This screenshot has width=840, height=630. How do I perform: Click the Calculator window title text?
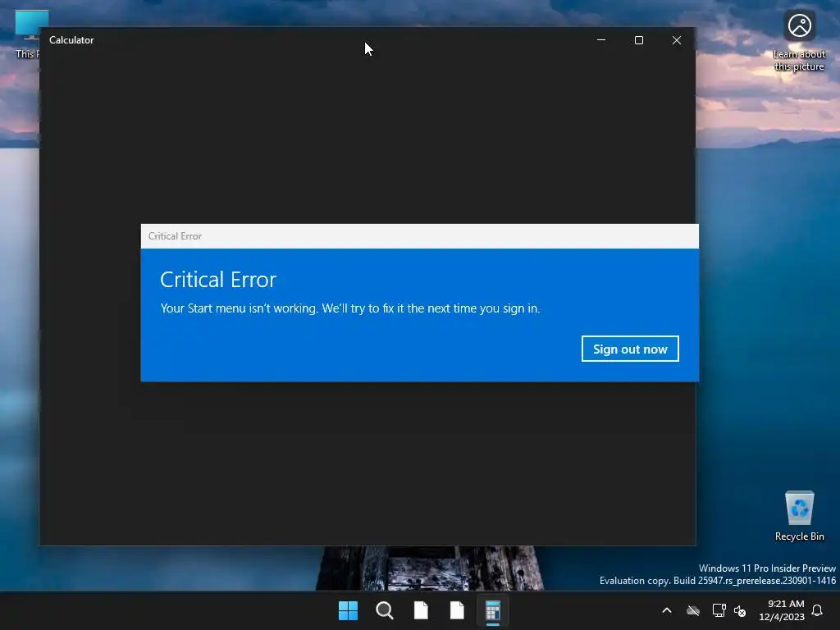click(71, 40)
